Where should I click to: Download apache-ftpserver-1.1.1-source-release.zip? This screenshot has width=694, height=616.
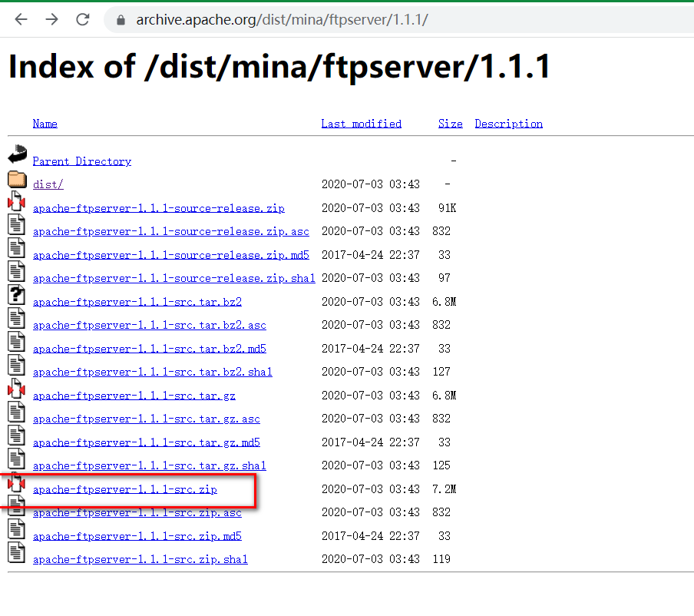click(158, 209)
